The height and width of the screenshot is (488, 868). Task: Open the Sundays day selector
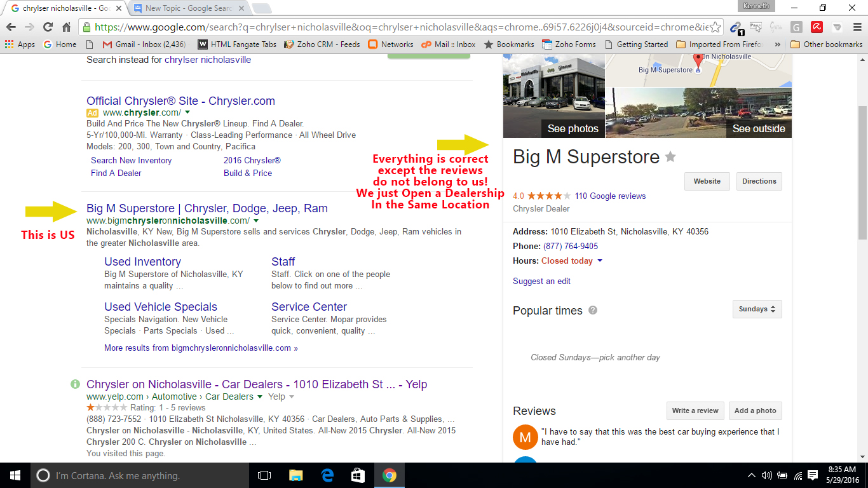pos(757,309)
